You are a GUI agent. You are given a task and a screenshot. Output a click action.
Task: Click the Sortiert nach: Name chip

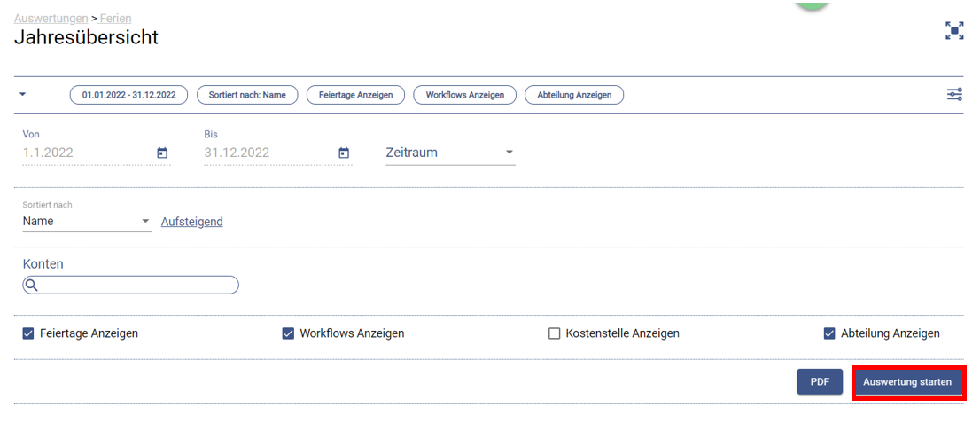(x=247, y=95)
